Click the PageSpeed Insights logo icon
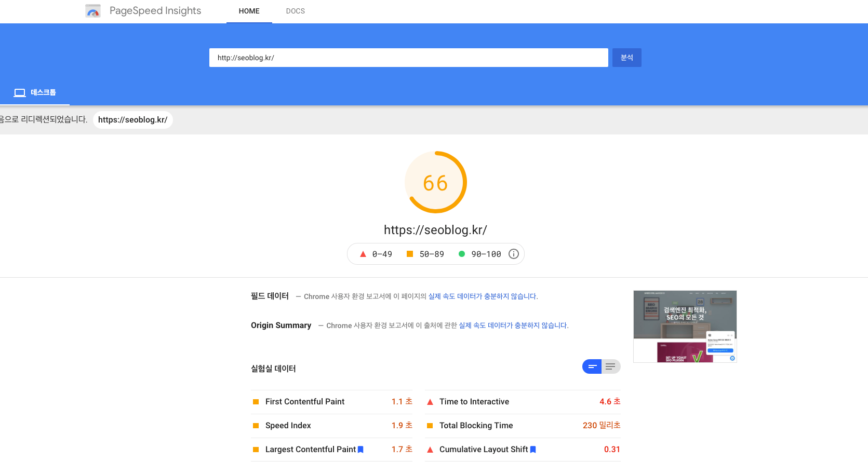The image size is (868, 462). (x=93, y=11)
